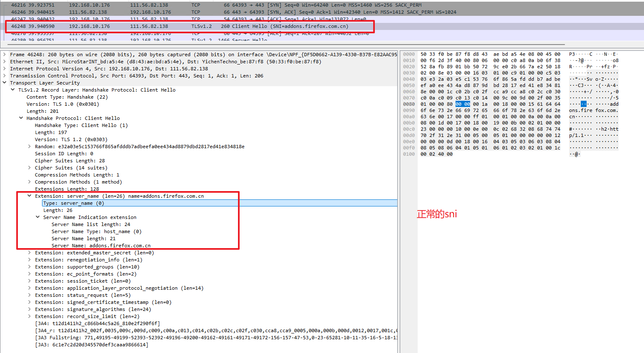Collapse Handshake Protocol: Client Hello node

pos(21,118)
